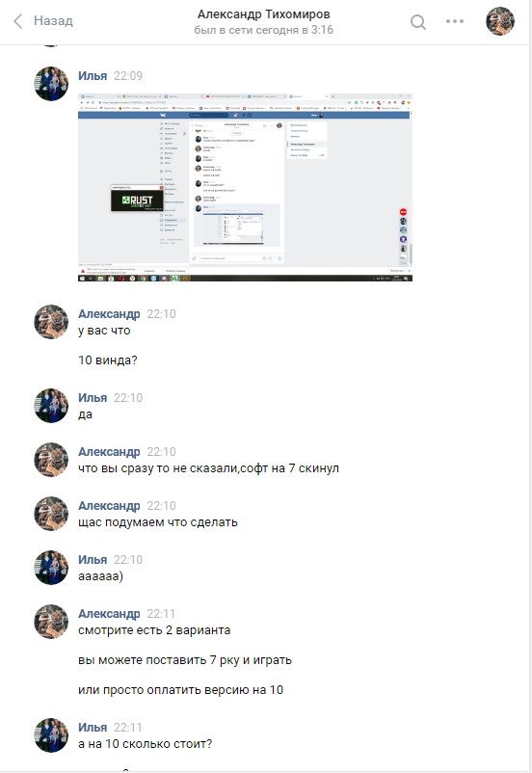Select message 'щас подумаем что сделать'

click(158, 522)
